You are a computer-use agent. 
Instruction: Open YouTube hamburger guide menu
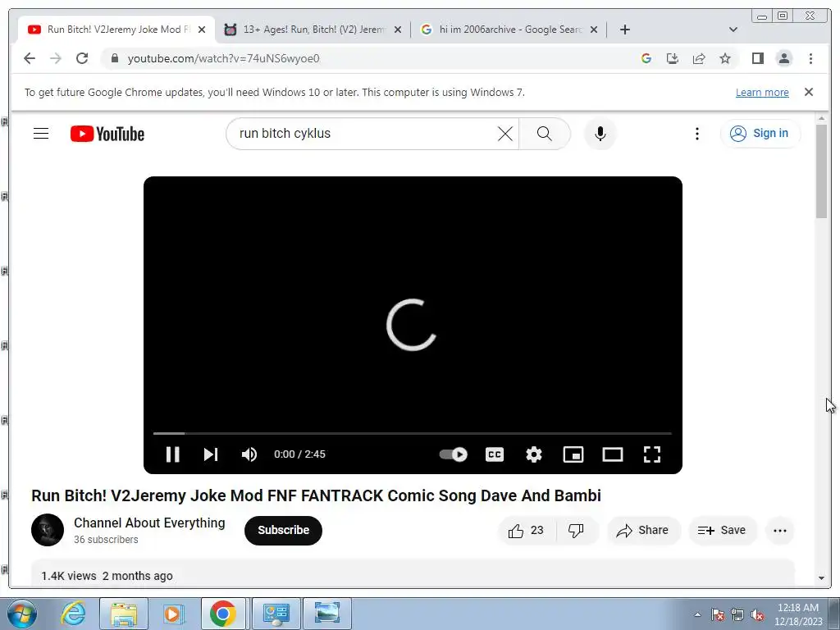41,134
